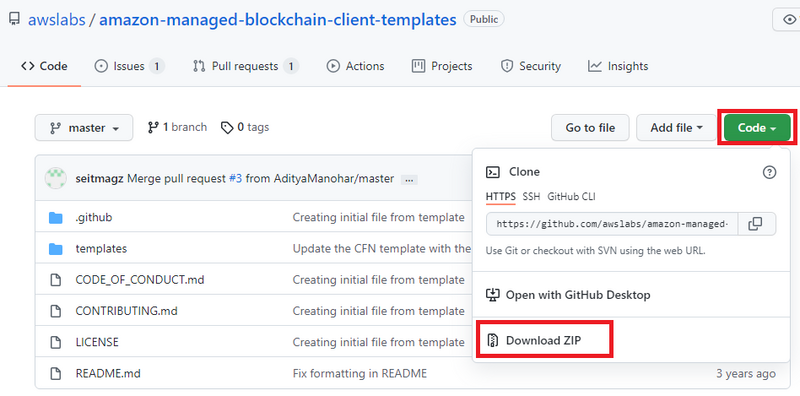Open the .github row commit message
The height and width of the screenshot is (396, 800).
[379, 217]
